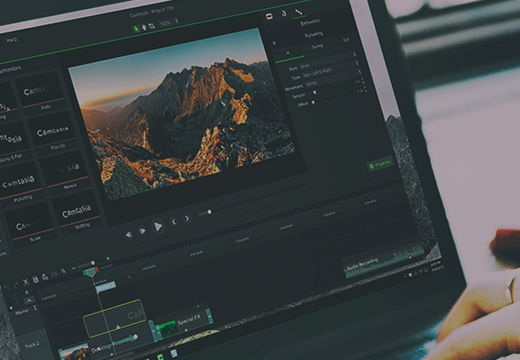Switch to the During tab

[x=317, y=47]
